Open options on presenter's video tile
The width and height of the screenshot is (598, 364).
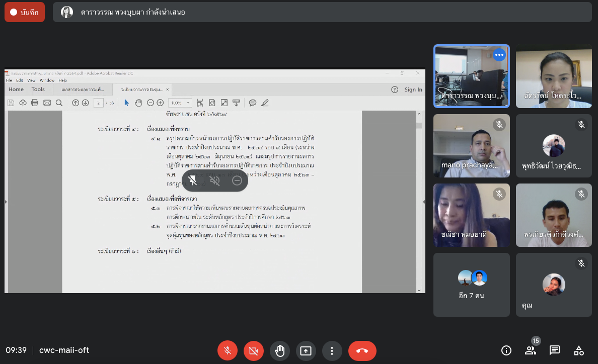pos(499,55)
